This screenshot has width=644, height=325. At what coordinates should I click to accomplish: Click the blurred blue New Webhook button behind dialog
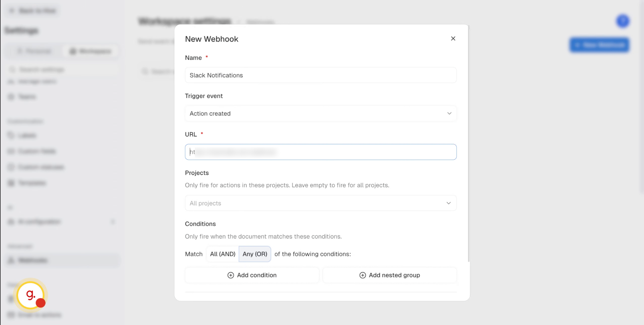point(599,45)
